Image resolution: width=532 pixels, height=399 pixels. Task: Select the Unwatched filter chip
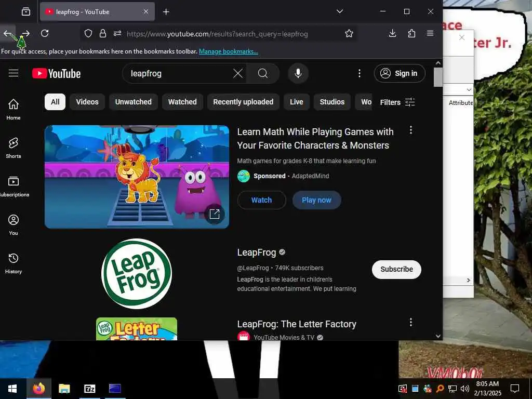point(134,102)
